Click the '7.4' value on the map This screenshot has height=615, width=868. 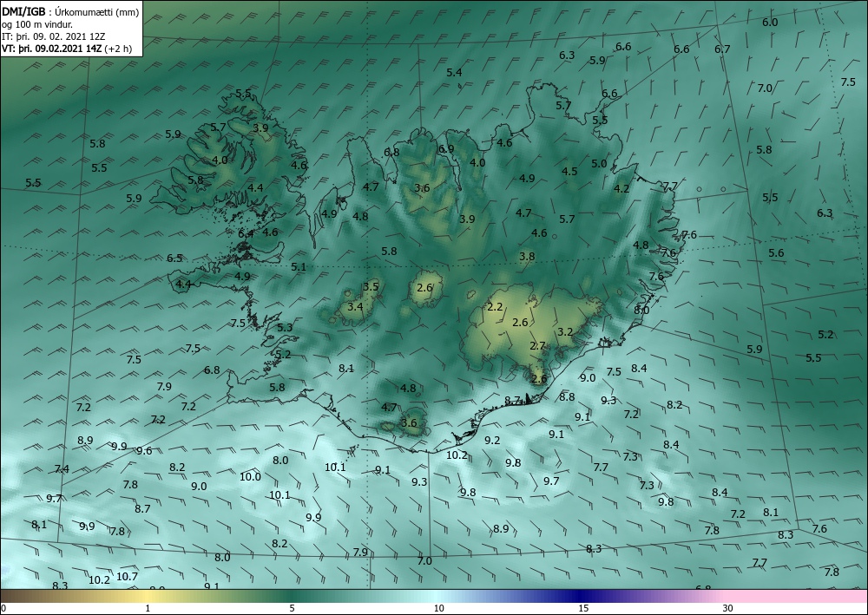[x=62, y=469]
